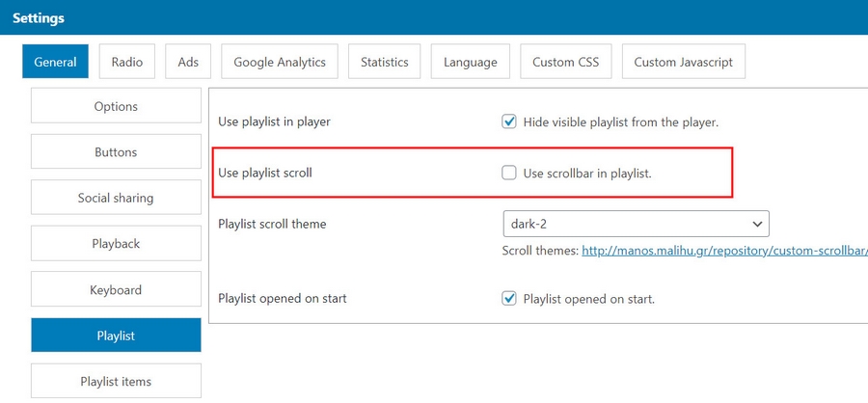Open the Buttons settings section
Image resolution: width=868 pixels, height=403 pixels.
point(116,152)
